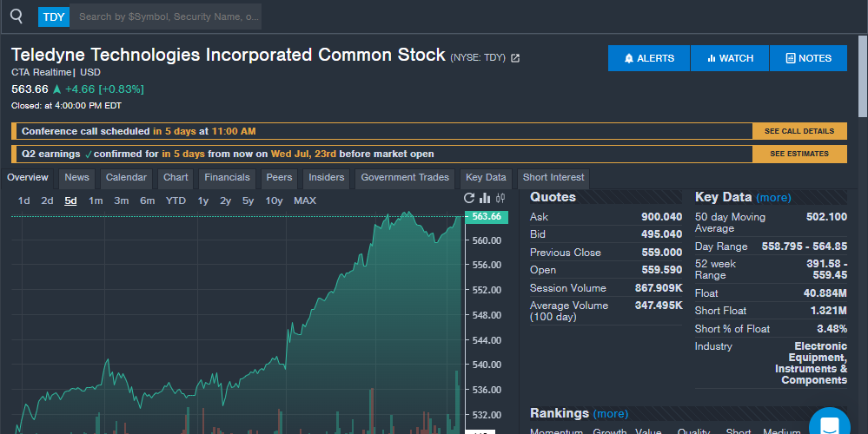The height and width of the screenshot is (434, 868).
Task: Select the Overview tab
Action: pos(28,177)
